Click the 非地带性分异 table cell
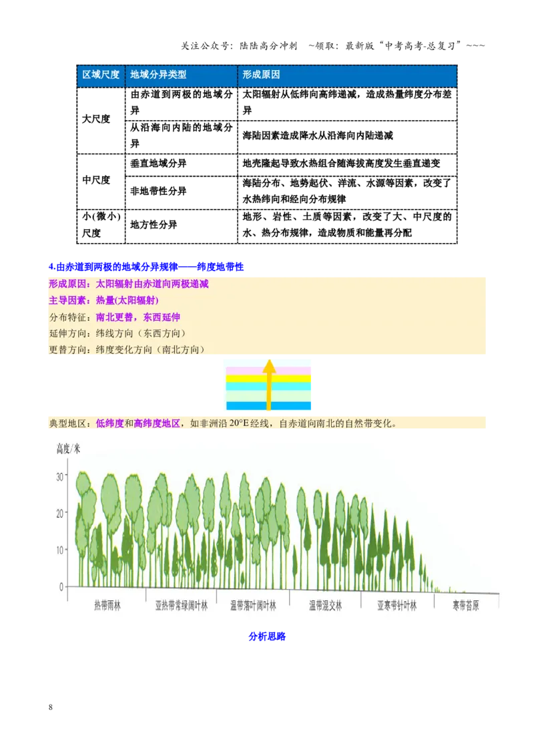The height and width of the screenshot is (756, 534). tap(181, 192)
